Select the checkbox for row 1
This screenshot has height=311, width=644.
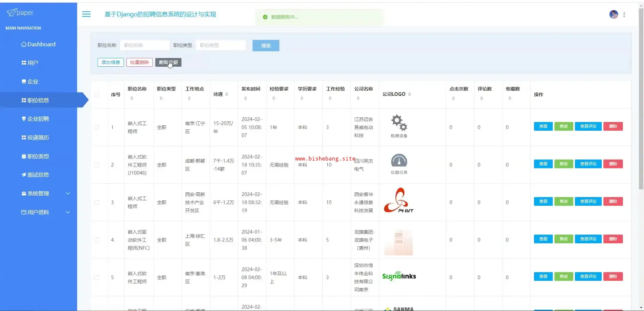(x=97, y=127)
